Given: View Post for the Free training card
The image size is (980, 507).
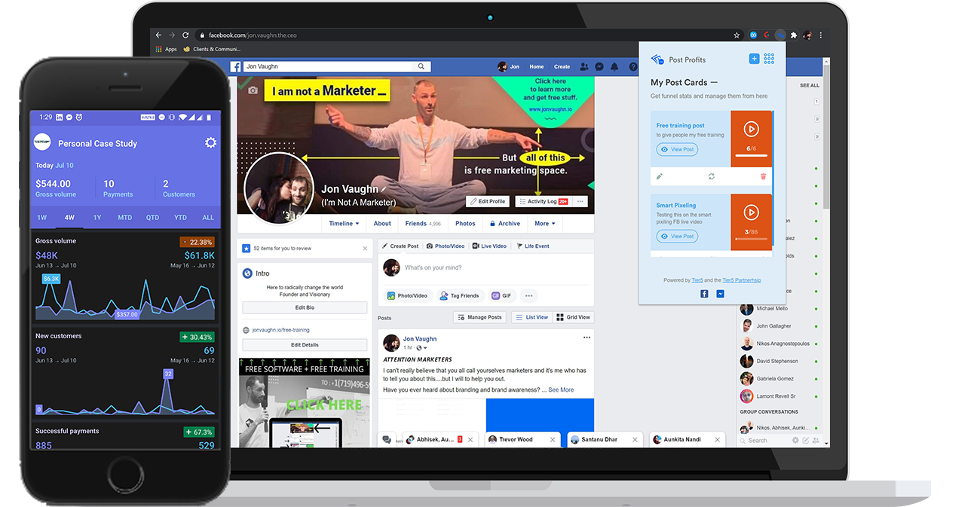Looking at the screenshot, I should click(677, 149).
